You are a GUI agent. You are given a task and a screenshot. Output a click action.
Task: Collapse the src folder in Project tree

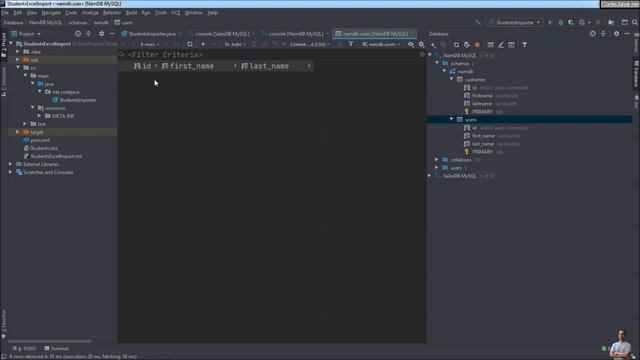coord(18,68)
